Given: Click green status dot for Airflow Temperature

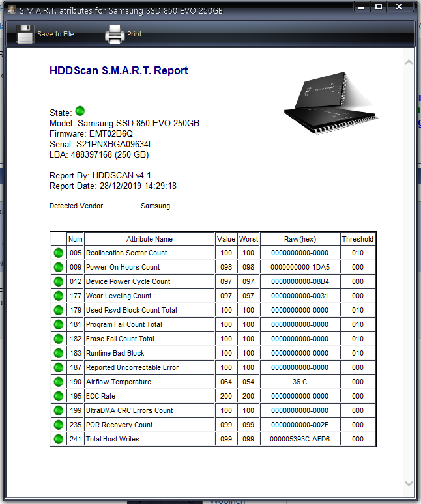Looking at the screenshot, I should coord(59,382).
